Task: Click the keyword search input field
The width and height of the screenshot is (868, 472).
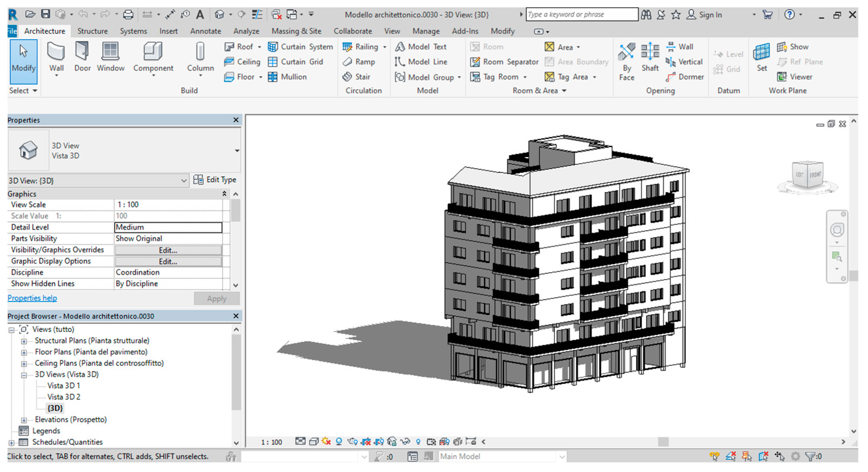Action: (x=581, y=15)
